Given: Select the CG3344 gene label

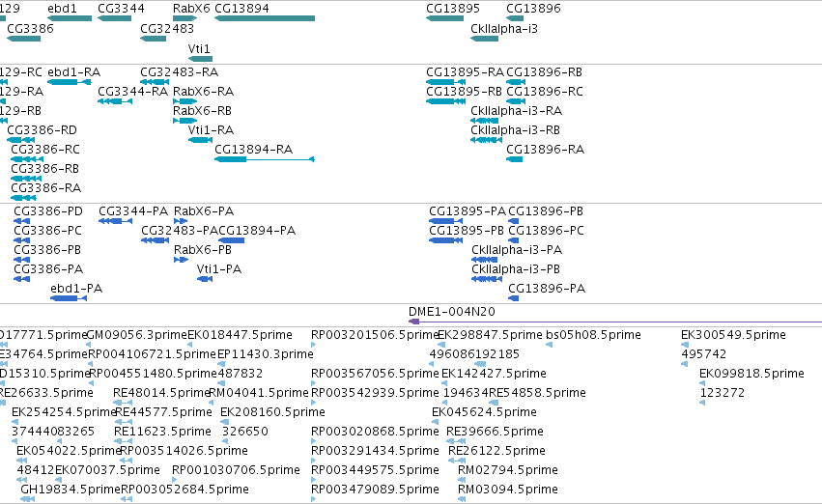Looking at the screenshot, I should coord(121,9).
